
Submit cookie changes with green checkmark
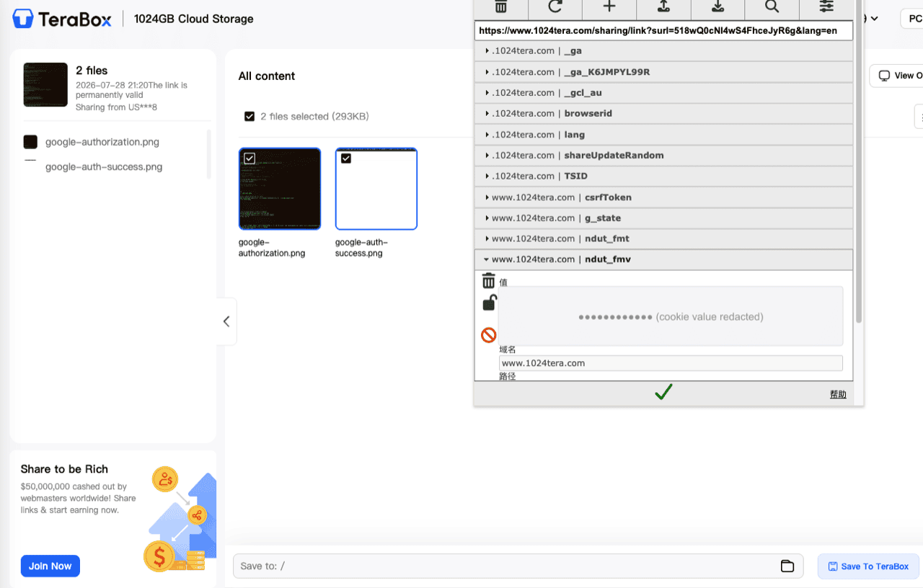(663, 392)
